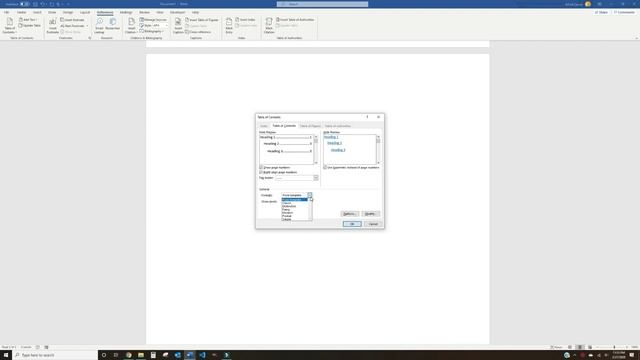640x360 pixels.
Task: Open the Tab leader dropdown
Action: [316, 178]
